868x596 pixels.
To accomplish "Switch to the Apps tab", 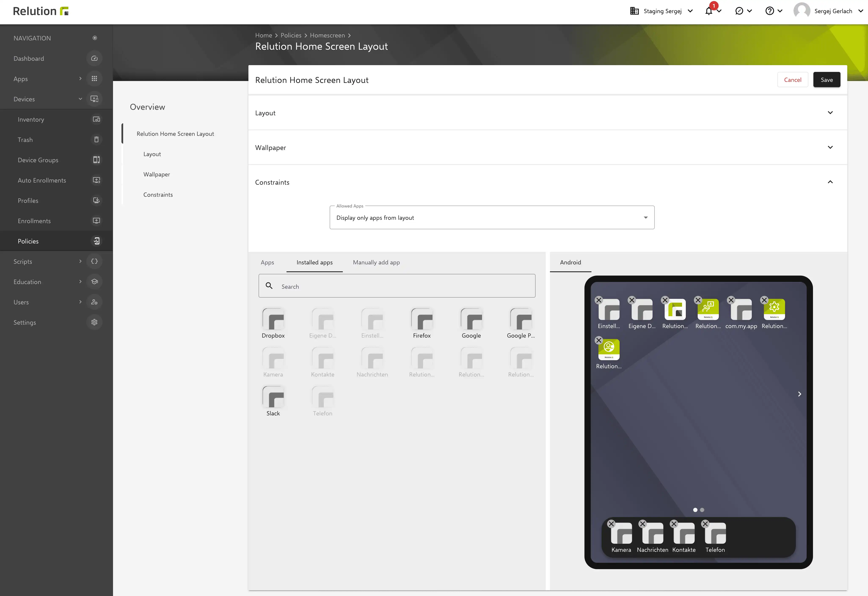I will coord(267,262).
